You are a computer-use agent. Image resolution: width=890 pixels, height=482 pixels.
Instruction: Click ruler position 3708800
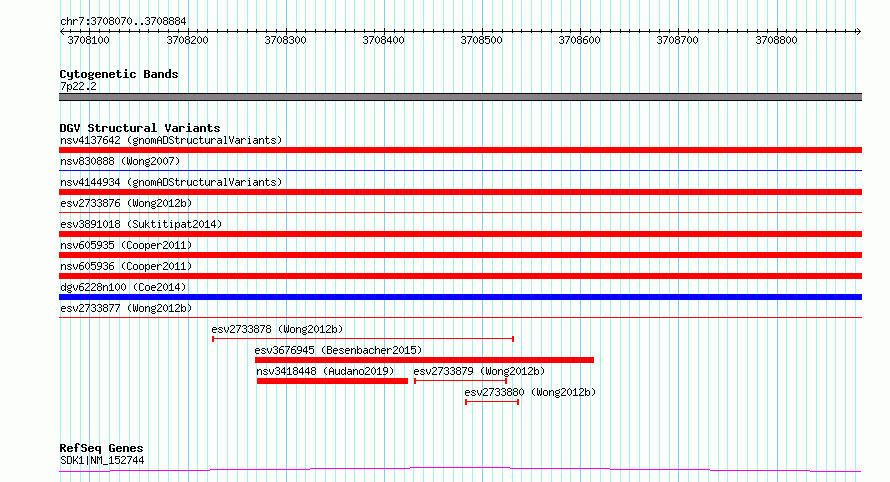776,40
